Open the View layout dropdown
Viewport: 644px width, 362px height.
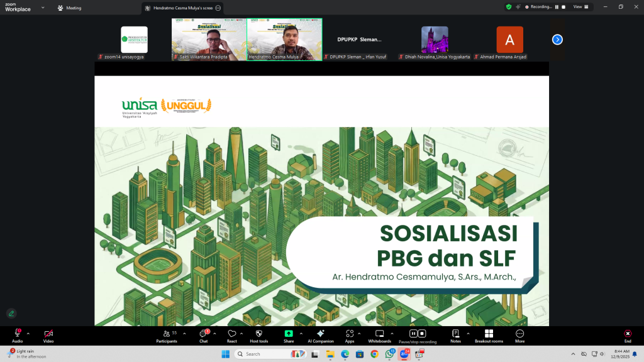coord(581,6)
